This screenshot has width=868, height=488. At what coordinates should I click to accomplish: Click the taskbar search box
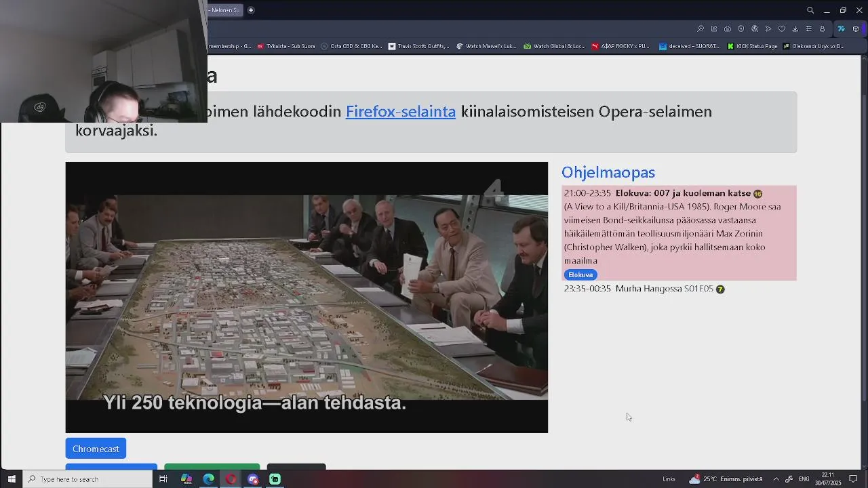[x=88, y=479]
